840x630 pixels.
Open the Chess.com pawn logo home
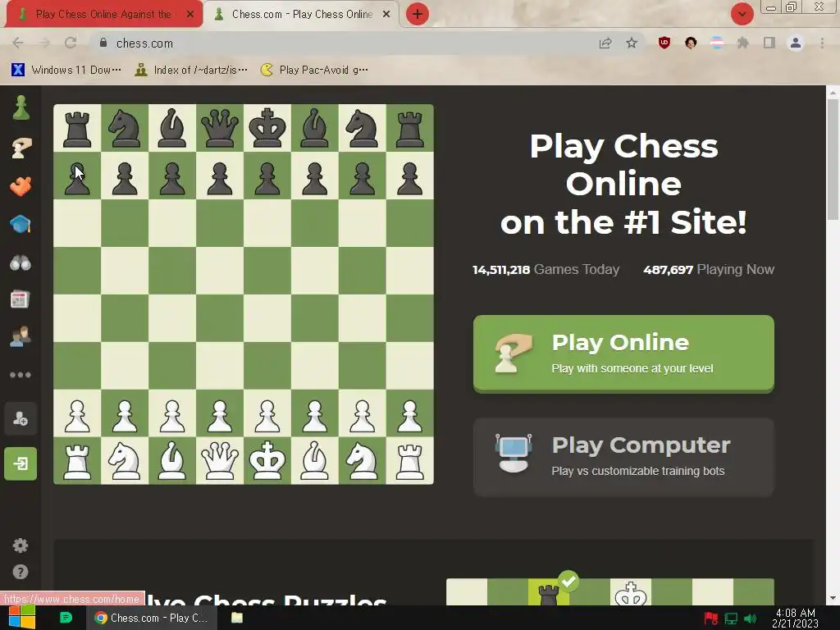point(21,107)
